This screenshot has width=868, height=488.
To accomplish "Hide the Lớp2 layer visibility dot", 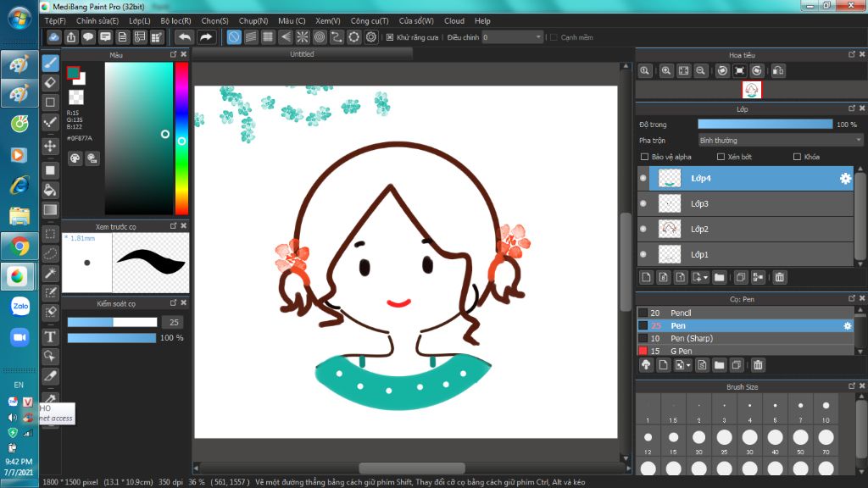I will pyautogui.click(x=643, y=229).
